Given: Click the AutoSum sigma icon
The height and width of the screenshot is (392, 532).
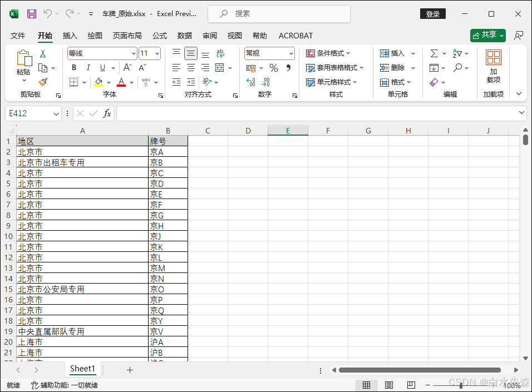Looking at the screenshot, I should [x=434, y=53].
